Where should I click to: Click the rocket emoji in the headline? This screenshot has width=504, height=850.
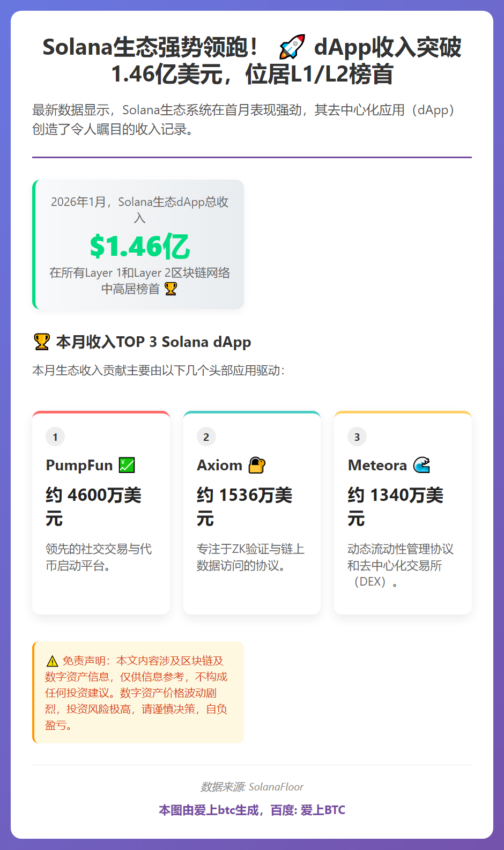coord(292,47)
